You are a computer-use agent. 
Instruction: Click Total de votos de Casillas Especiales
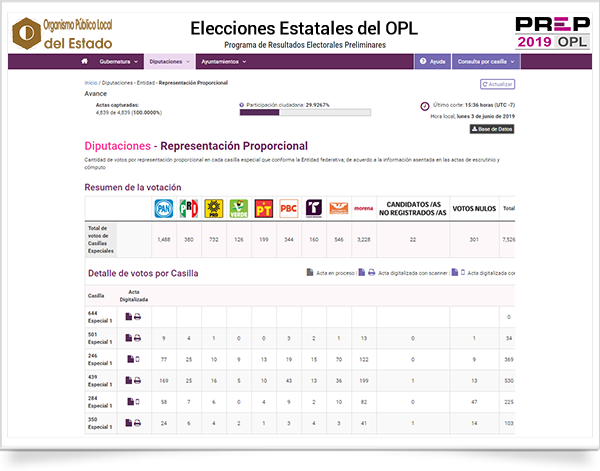(101, 240)
